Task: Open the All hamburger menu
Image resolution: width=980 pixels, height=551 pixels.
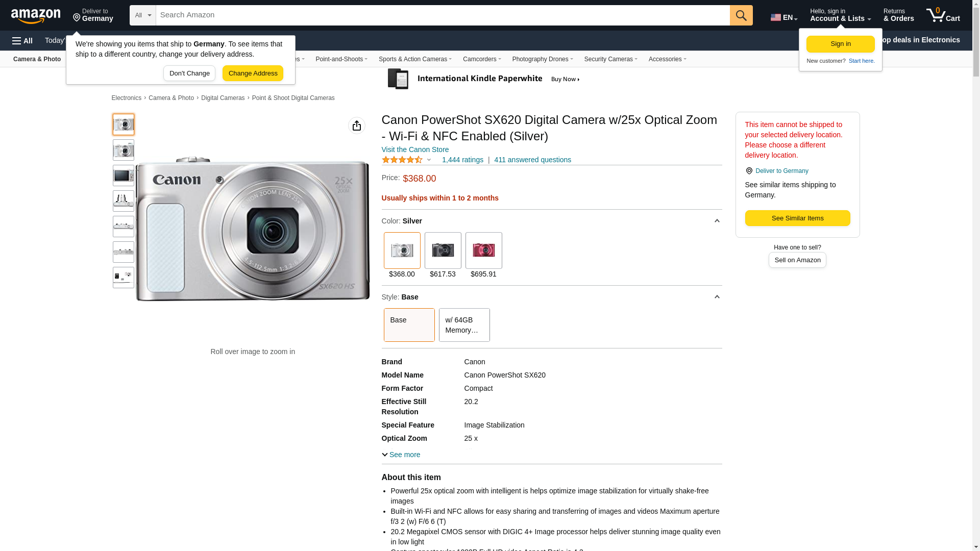Action: point(22,41)
